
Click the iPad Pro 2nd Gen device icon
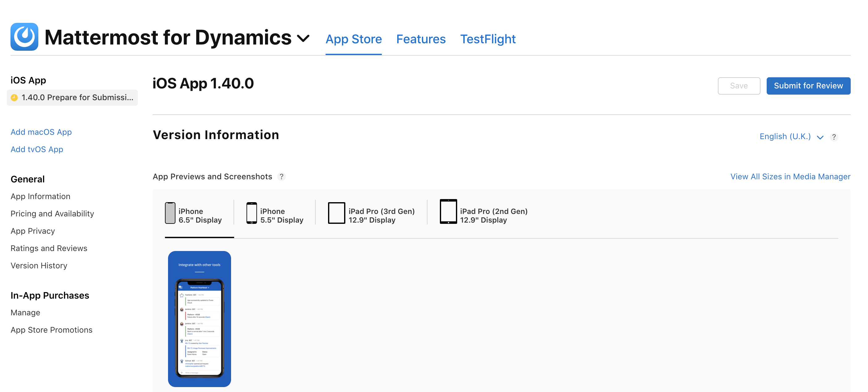coord(448,211)
